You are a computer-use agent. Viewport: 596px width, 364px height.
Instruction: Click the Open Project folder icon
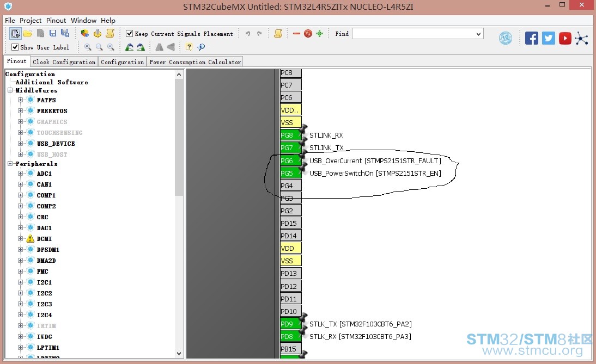tap(28, 33)
